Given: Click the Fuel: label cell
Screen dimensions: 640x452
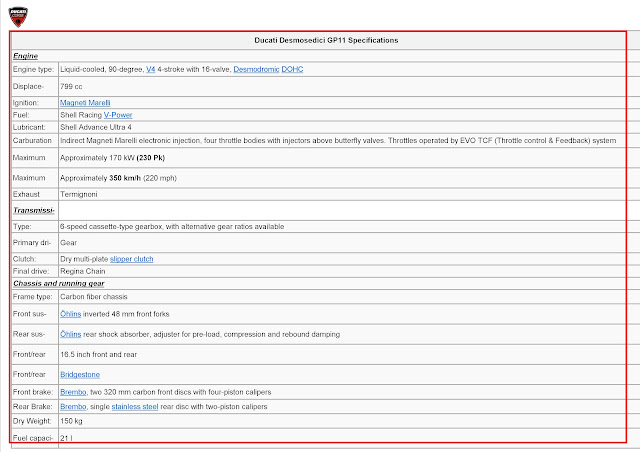Looking at the screenshot, I should coord(35,115).
